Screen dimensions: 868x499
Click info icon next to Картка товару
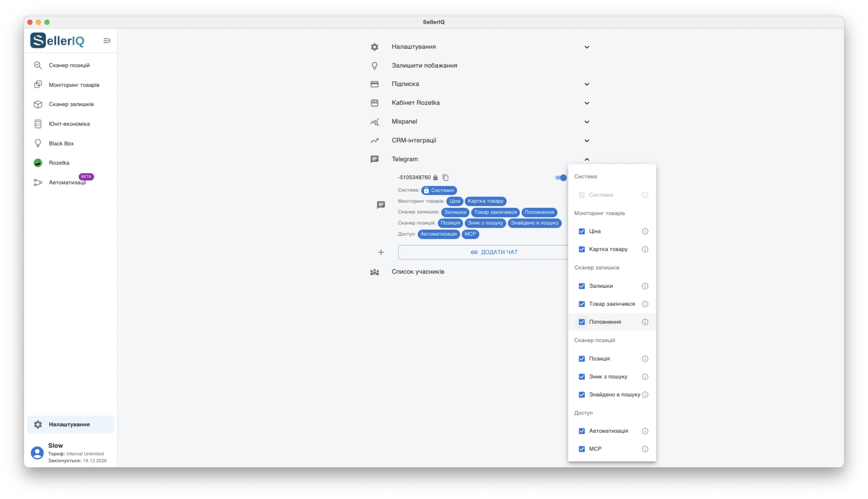click(x=645, y=249)
